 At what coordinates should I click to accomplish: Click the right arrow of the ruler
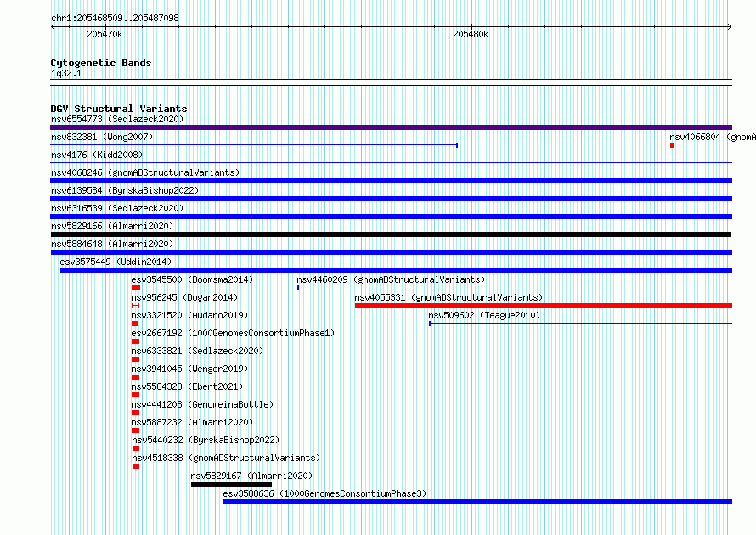coord(730,26)
